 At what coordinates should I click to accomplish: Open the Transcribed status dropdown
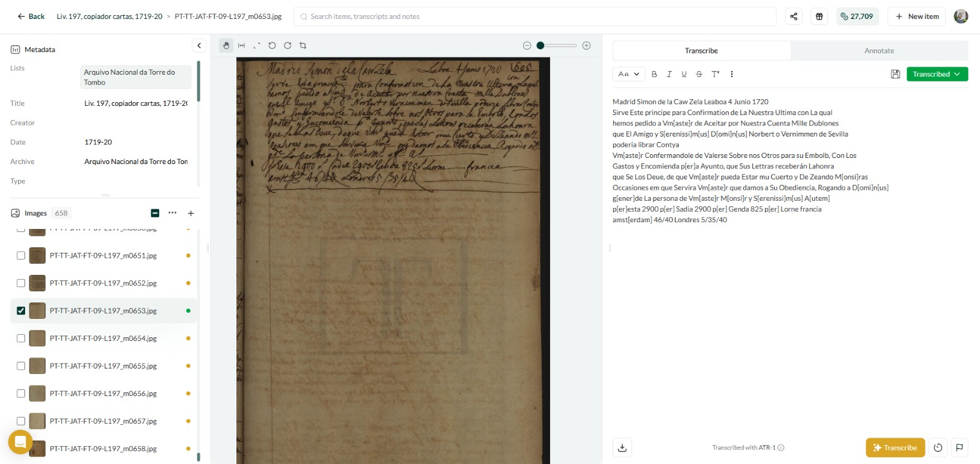937,74
